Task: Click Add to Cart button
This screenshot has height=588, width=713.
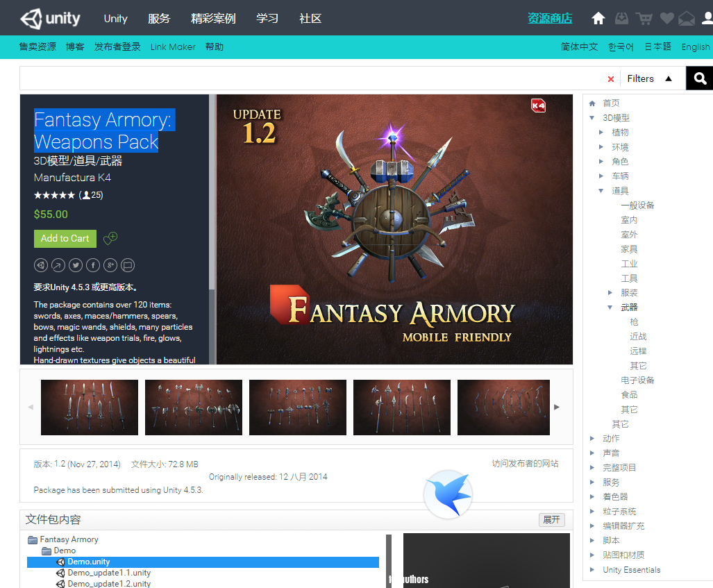Action: pyautogui.click(x=65, y=238)
